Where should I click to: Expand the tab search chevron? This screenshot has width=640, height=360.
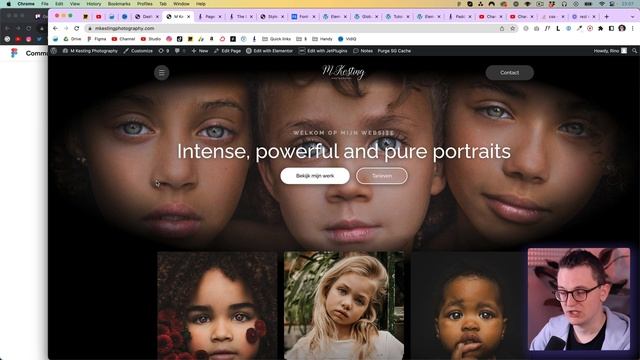click(633, 17)
